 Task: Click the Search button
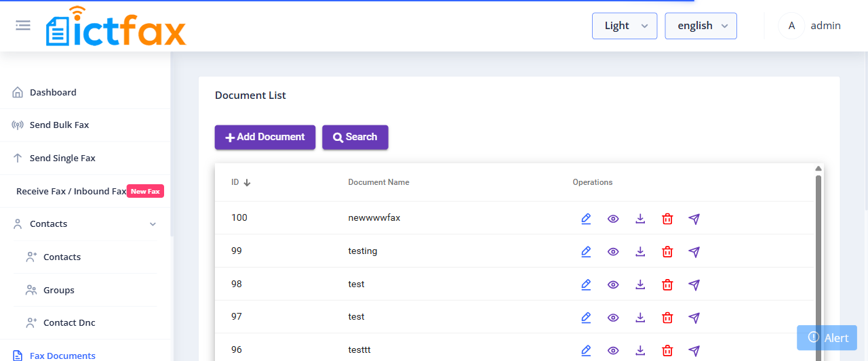click(355, 137)
